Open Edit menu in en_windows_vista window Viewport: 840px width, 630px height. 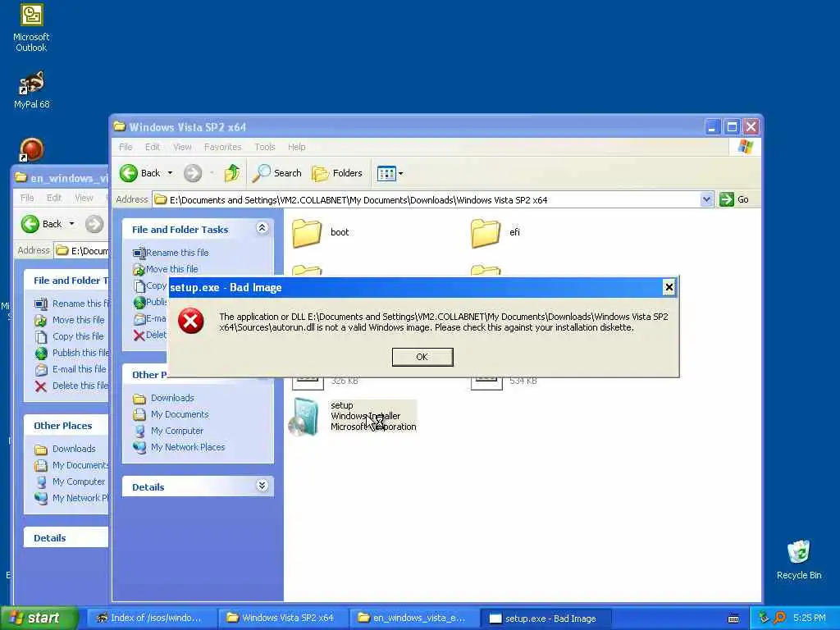pyautogui.click(x=53, y=198)
